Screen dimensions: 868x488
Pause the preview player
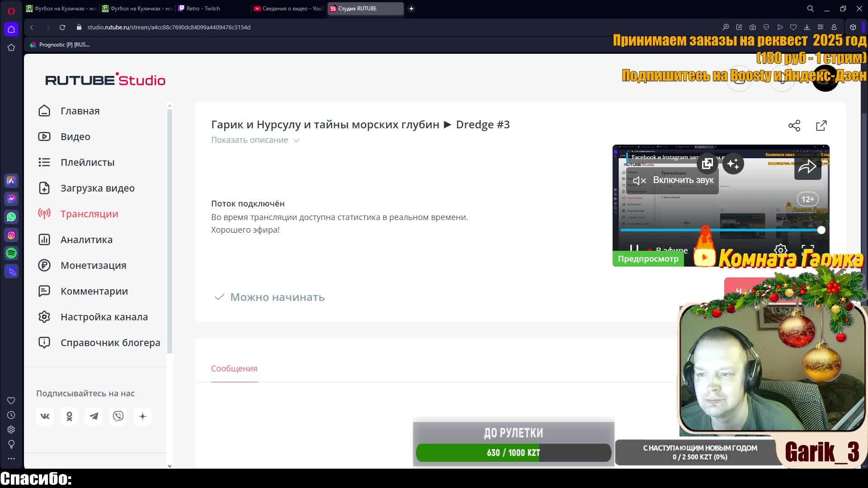[634, 249]
